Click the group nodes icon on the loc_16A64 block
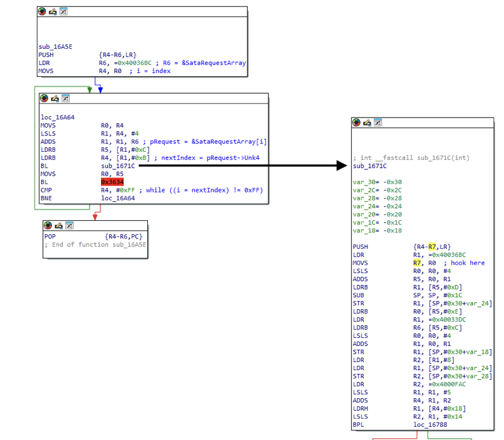This screenshot has height=440, width=504. click(x=65, y=98)
